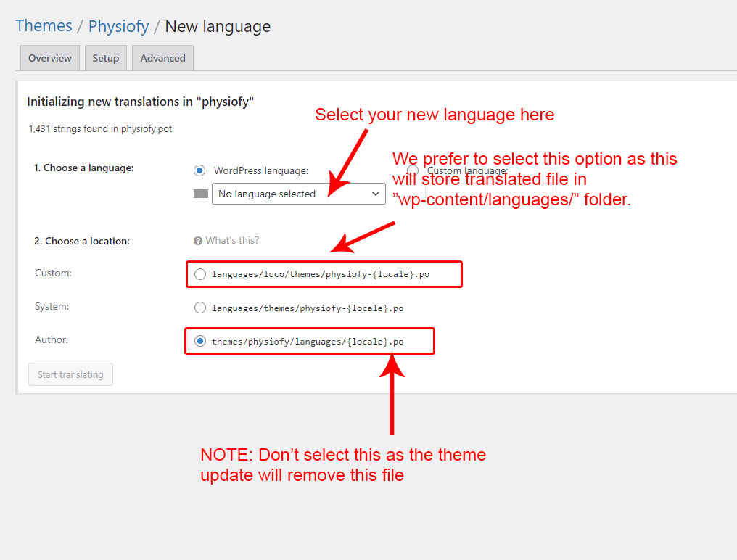Click the languages/themes/physiofy path label
The image size is (737, 560).
pos(308,308)
